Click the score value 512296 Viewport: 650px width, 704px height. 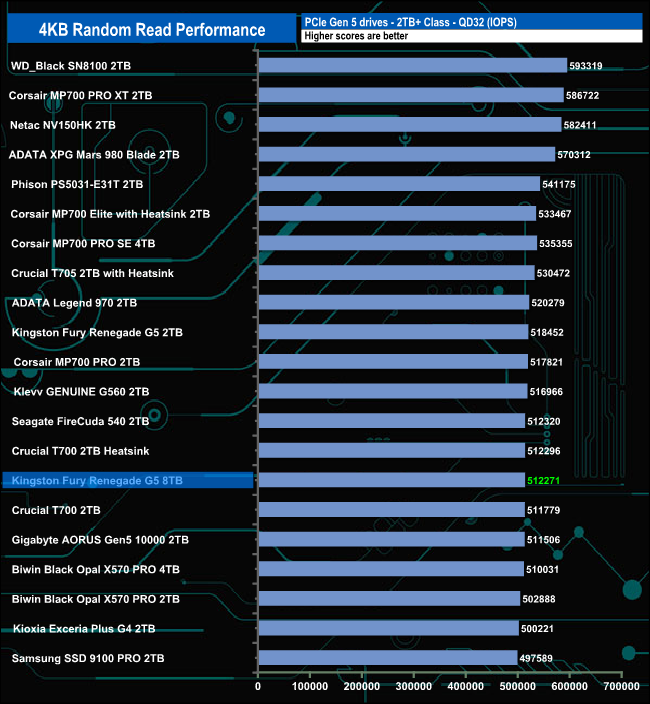coord(544,451)
